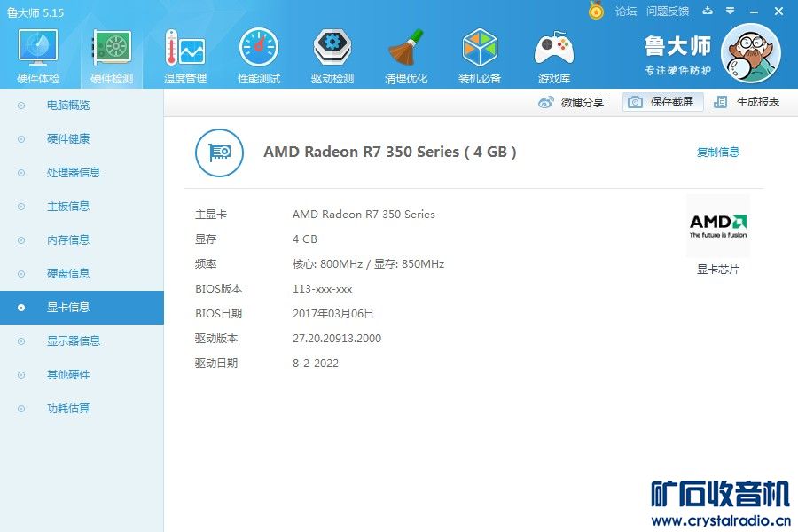
Task: Open 处理器信息 in the sidebar
Action: pyautogui.click(x=82, y=173)
